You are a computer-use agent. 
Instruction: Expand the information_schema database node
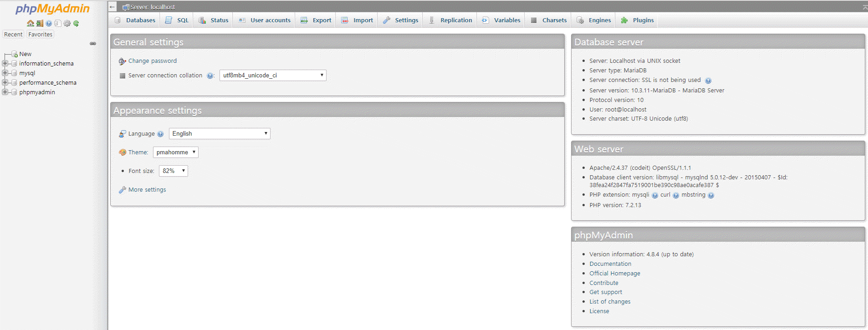pyautogui.click(x=5, y=64)
